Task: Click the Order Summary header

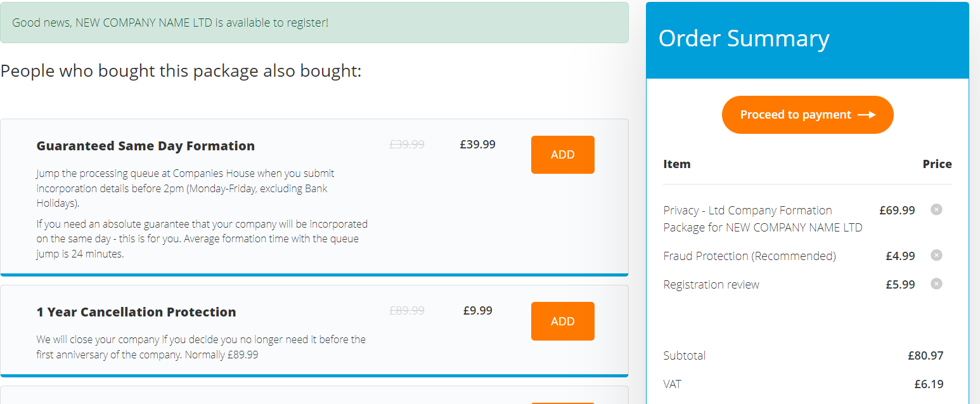Action: (744, 39)
